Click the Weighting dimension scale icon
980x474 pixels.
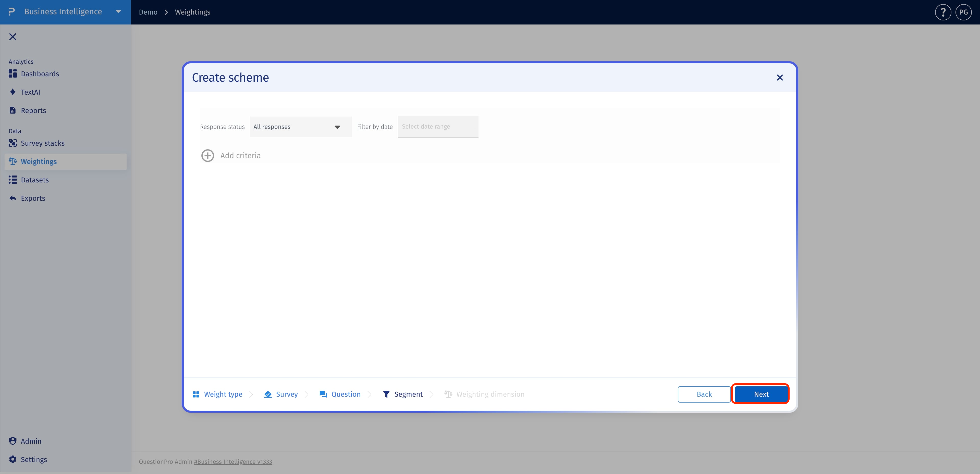pyautogui.click(x=448, y=394)
